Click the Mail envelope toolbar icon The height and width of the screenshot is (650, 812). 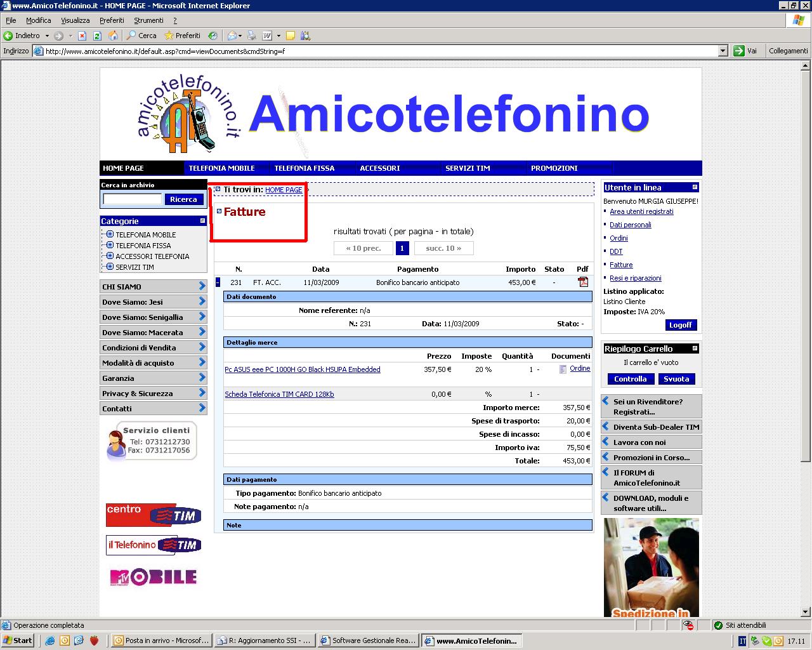point(232,36)
